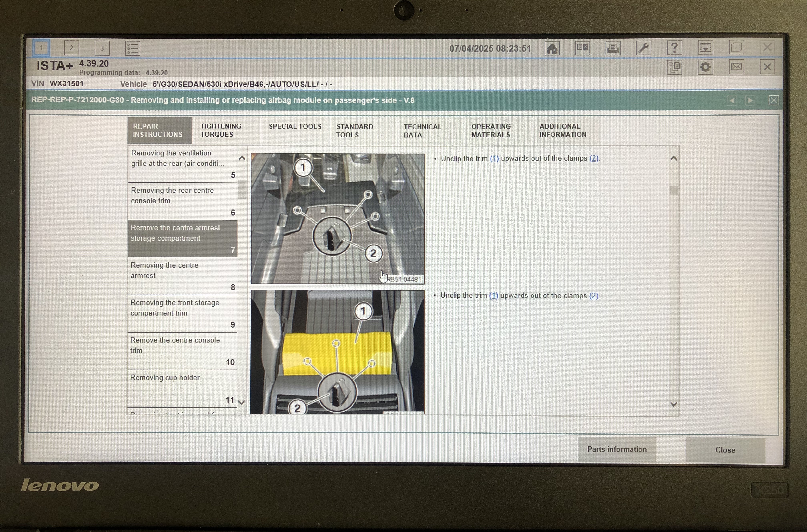Go to the ISTA home screen
The image size is (807, 532).
pos(552,48)
